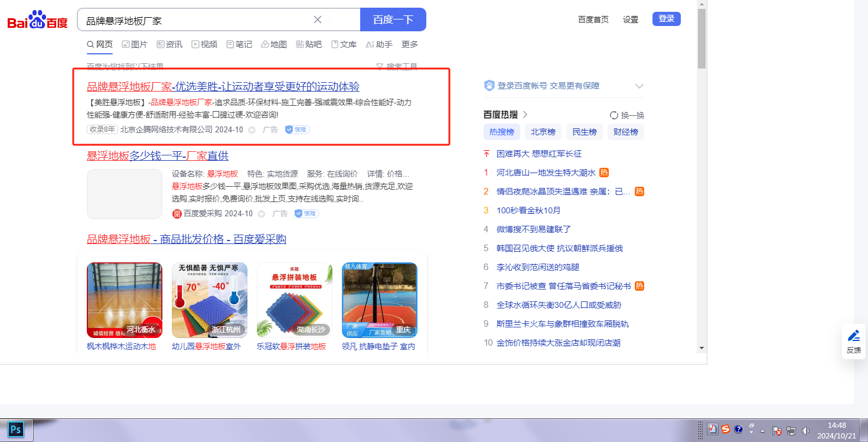Open ad dropdown on 百度爱采购 result

tap(261, 214)
